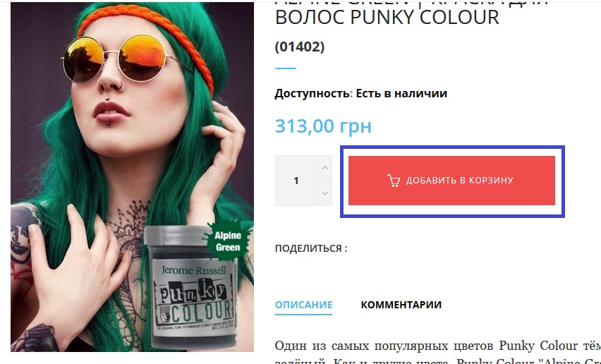Click the 313,00 грн price
601x364 pixels.
tap(323, 126)
